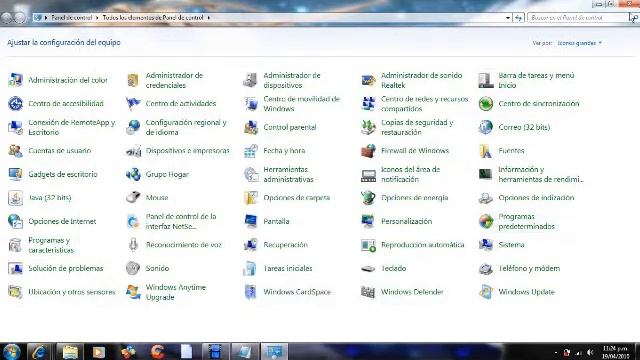Open the Administración del color icon
640x360 pixels.
click(16, 80)
